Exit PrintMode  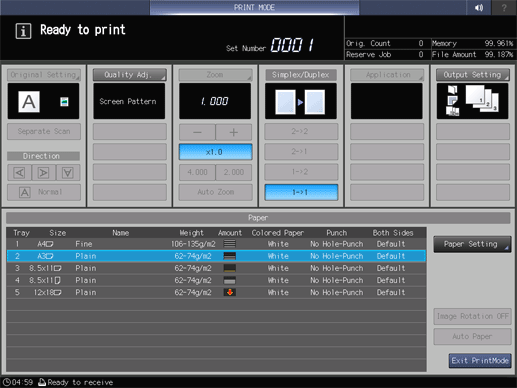(480, 361)
